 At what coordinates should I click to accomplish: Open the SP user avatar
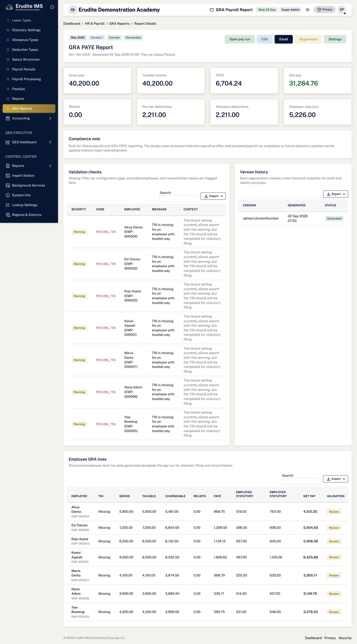(x=342, y=10)
